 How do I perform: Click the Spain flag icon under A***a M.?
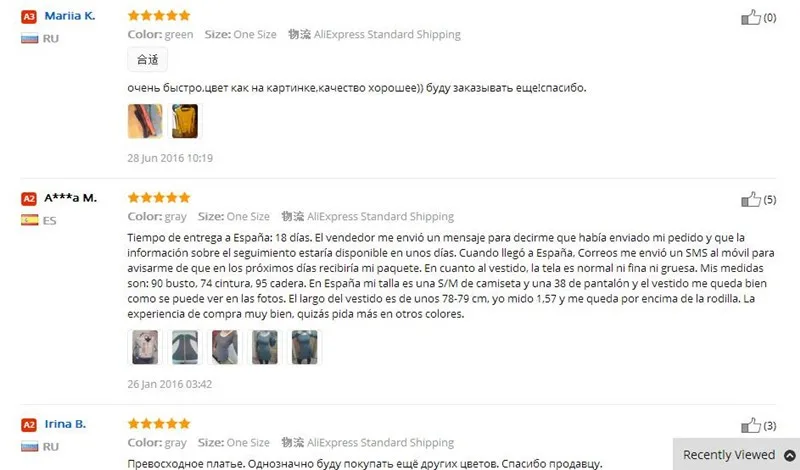(x=30, y=220)
